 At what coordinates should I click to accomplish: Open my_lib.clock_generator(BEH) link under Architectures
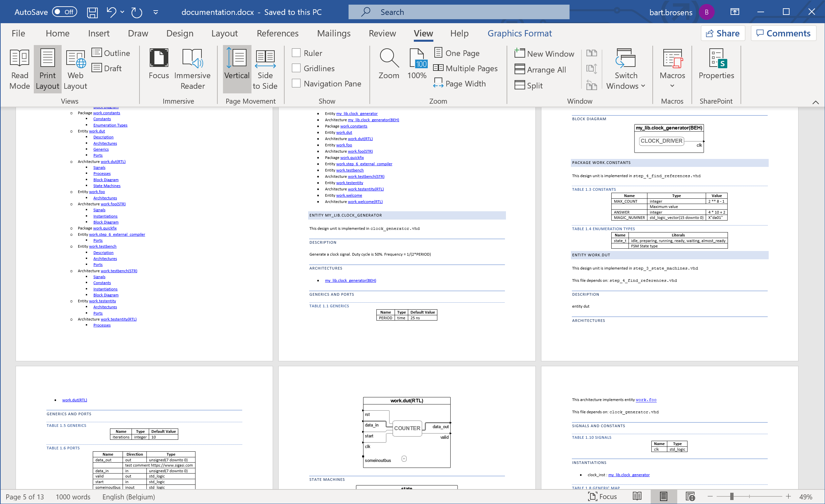350,281
